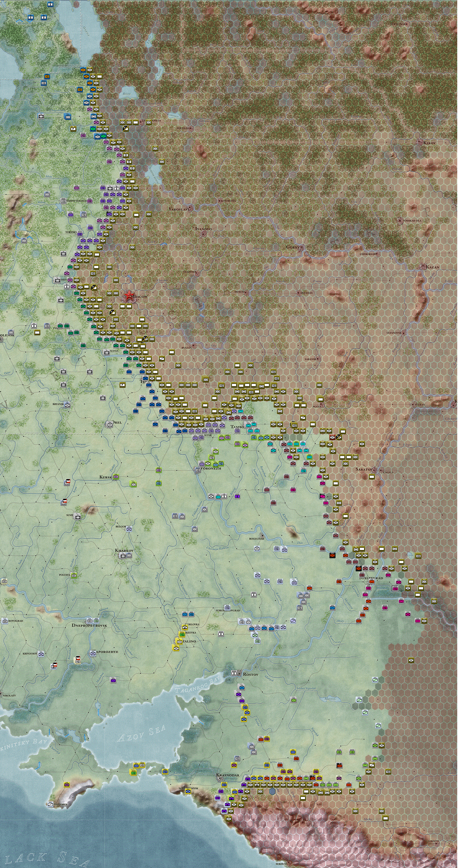This screenshot has height=868, width=472.
Task: Click the Stalingrad city label
Action: [x=371, y=578]
